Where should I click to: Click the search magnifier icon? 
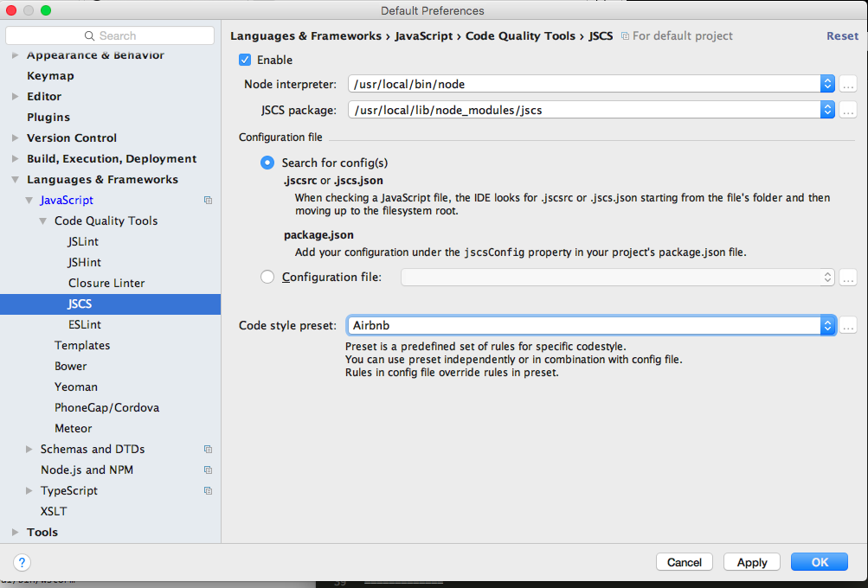tap(89, 35)
